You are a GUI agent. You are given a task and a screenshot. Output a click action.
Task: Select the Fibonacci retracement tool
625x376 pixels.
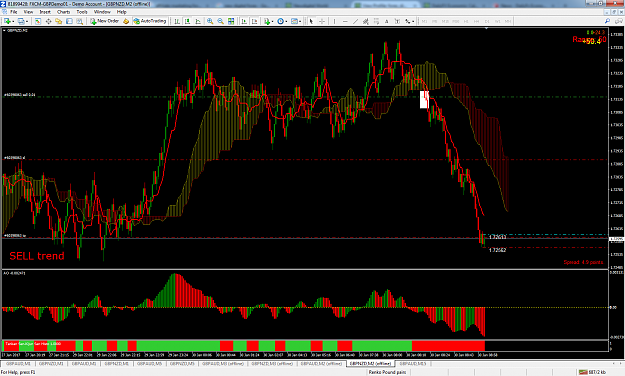point(376,21)
